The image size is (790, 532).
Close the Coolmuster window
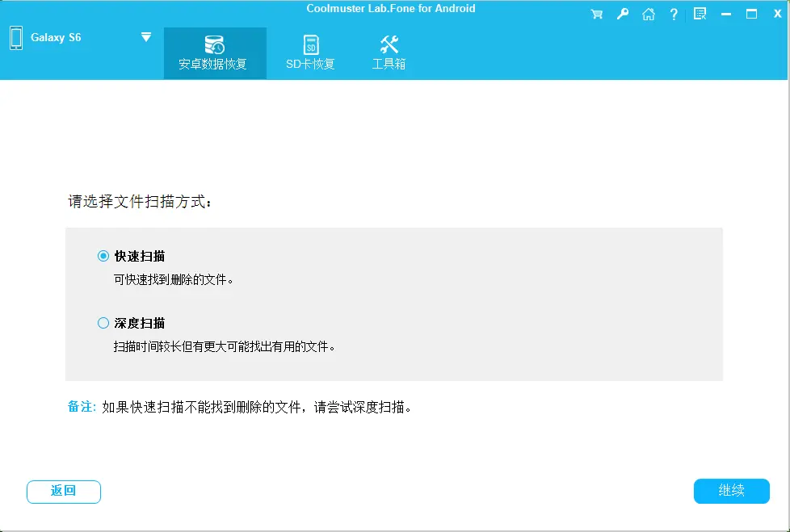(777, 14)
